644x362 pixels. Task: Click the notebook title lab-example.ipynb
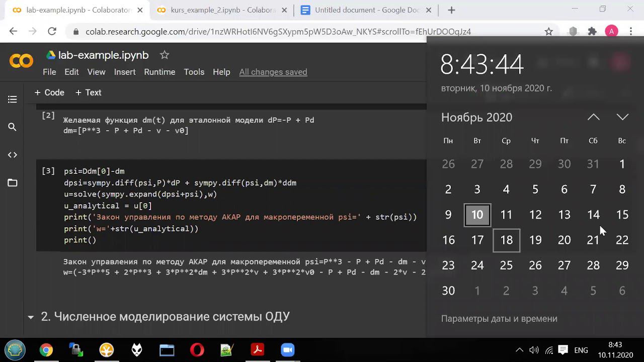pyautogui.click(x=104, y=55)
